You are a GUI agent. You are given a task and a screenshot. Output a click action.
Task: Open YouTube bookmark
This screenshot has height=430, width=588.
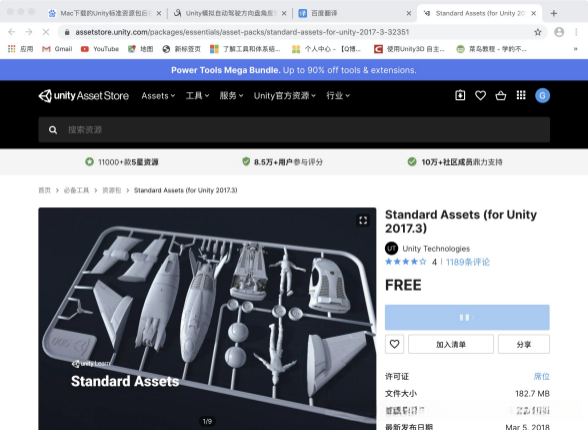(x=100, y=49)
